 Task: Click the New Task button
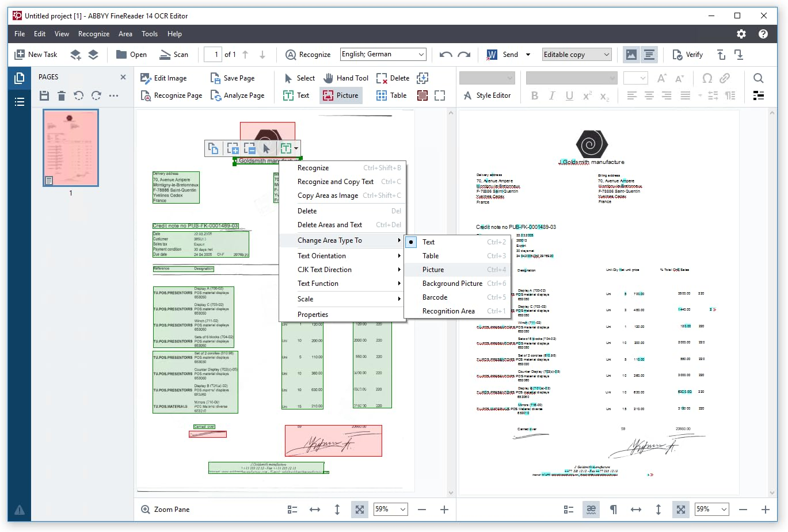pos(36,55)
